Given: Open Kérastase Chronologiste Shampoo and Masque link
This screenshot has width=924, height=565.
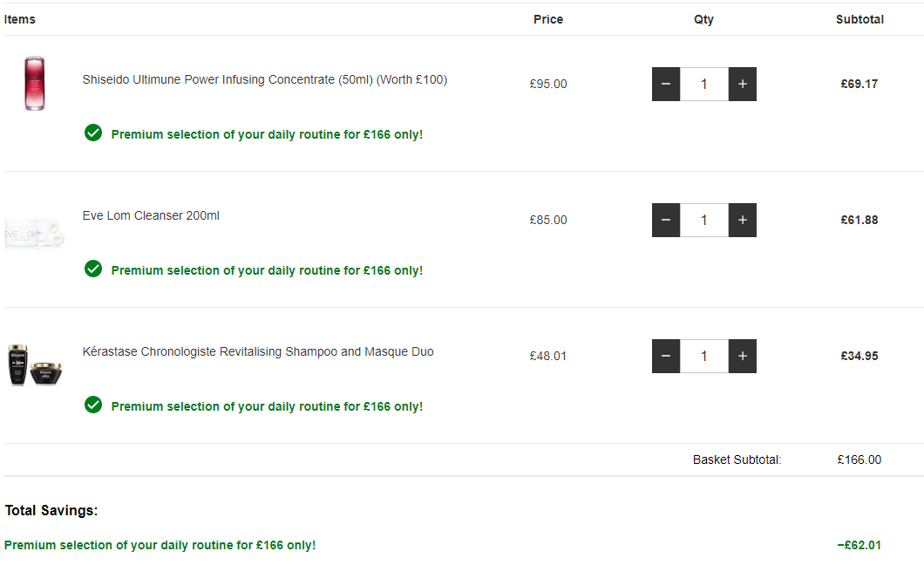Looking at the screenshot, I should 258,351.
